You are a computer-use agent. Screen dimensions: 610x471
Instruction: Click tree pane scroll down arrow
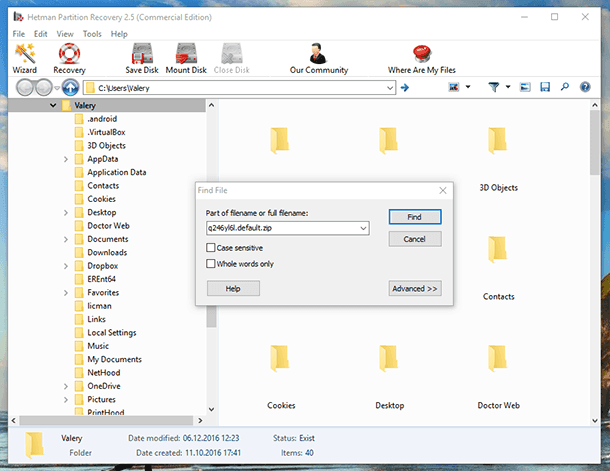[211, 409]
